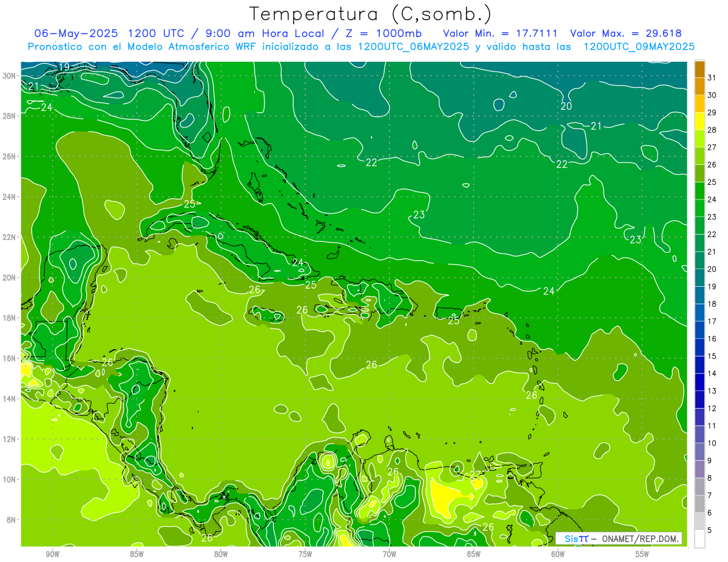Click the legend scale value 25
This screenshot has height=562, width=728.
pos(712,182)
